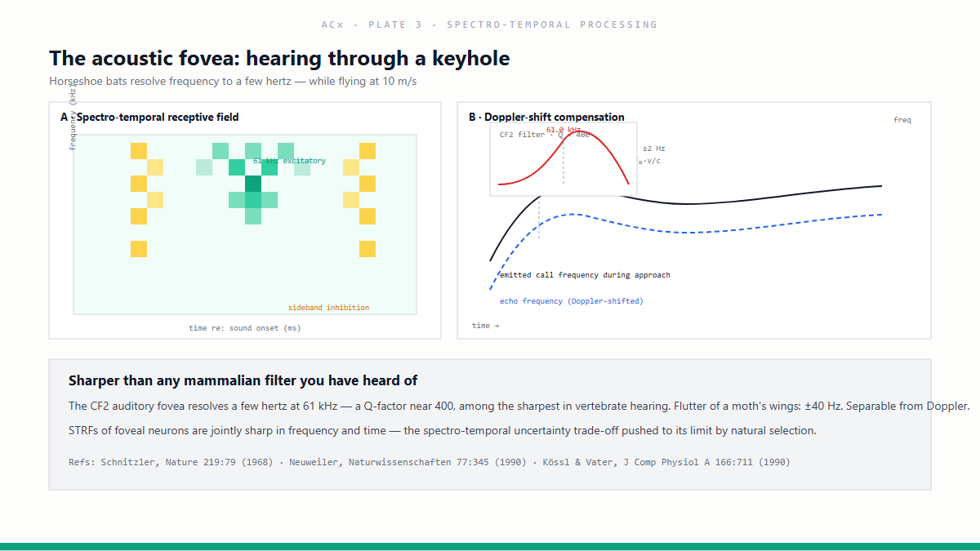Click the paragraph starting 'The CF2 auditory fovea resolves'
This screenshot has height=551, width=980.
click(x=519, y=406)
